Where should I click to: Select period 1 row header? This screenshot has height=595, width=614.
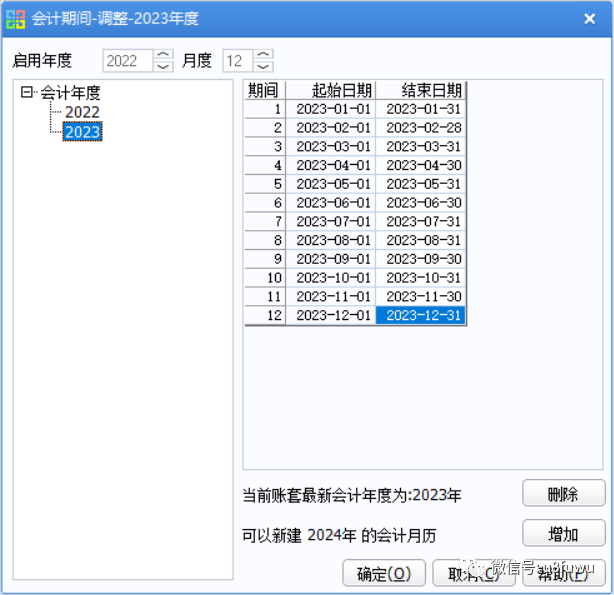(265, 109)
